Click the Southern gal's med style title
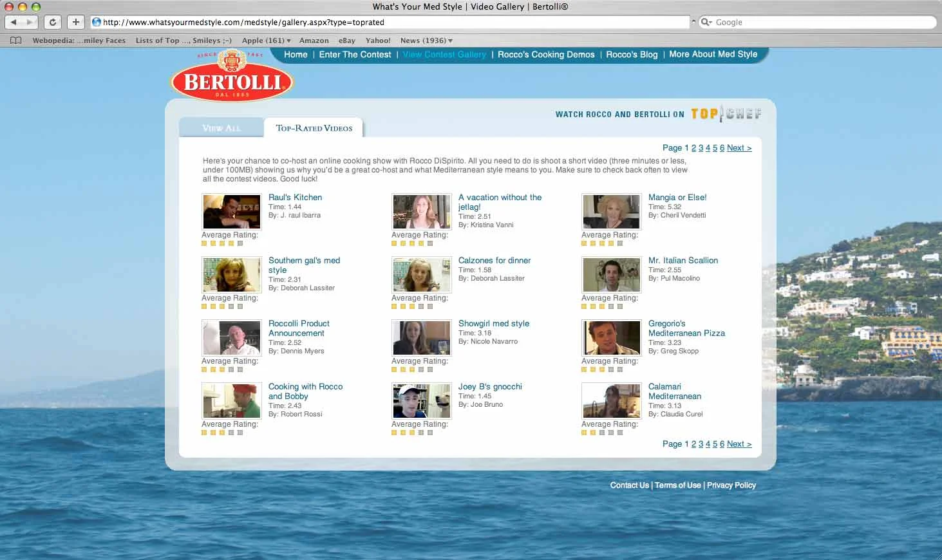This screenshot has width=942, height=560. pos(304,265)
